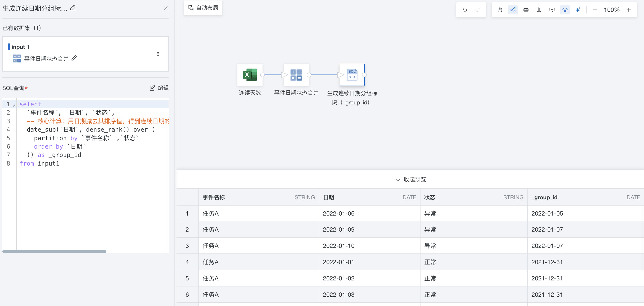Viewport: 644px width, 306px height.
Task: Add a comment annotation to canvas
Action: [552, 10]
